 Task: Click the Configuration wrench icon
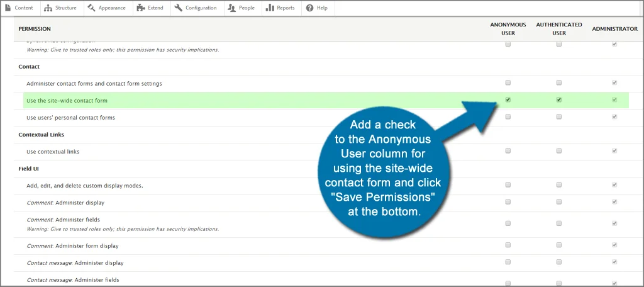pyautogui.click(x=178, y=8)
